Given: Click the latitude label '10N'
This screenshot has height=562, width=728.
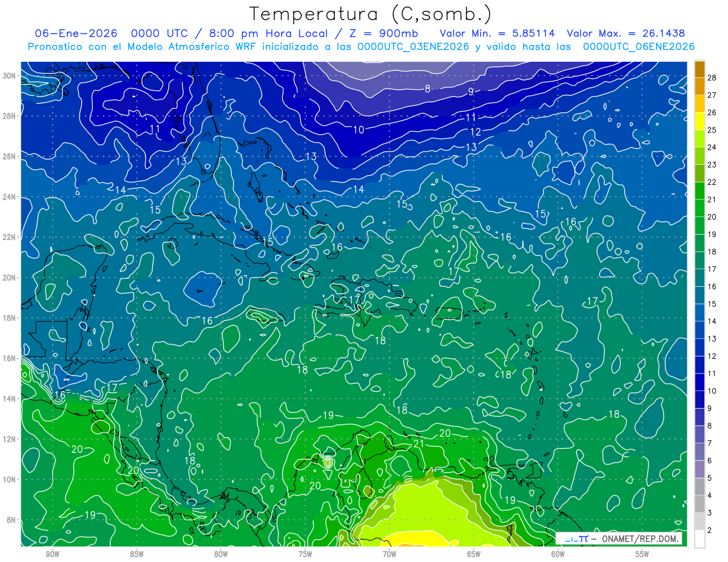Looking at the screenshot, I should tap(10, 480).
